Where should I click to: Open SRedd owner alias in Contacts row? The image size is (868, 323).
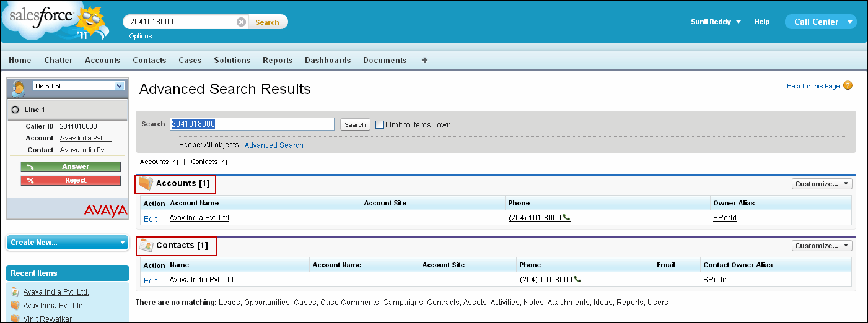(715, 280)
